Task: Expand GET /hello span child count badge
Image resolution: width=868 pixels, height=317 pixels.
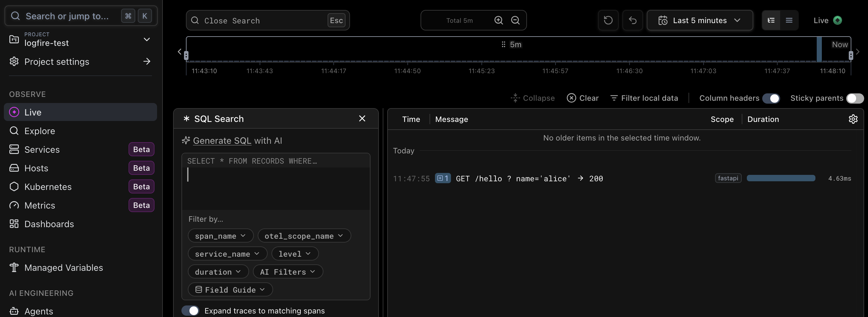Action: pyautogui.click(x=442, y=178)
